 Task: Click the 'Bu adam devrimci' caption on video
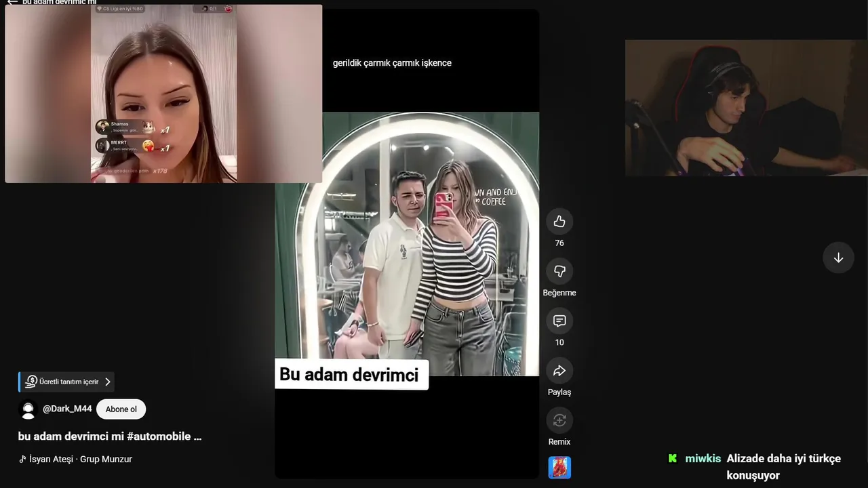coord(351,375)
